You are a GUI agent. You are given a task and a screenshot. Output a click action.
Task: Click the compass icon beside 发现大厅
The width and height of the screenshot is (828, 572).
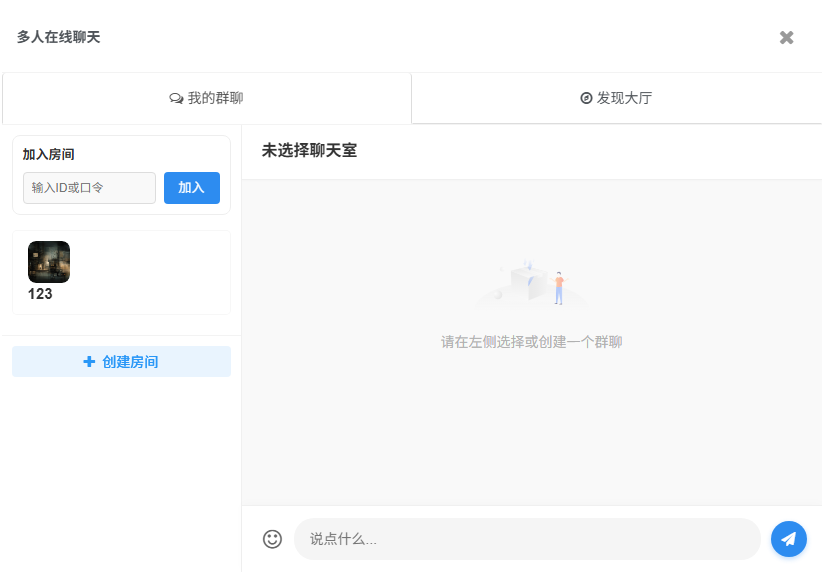point(586,98)
